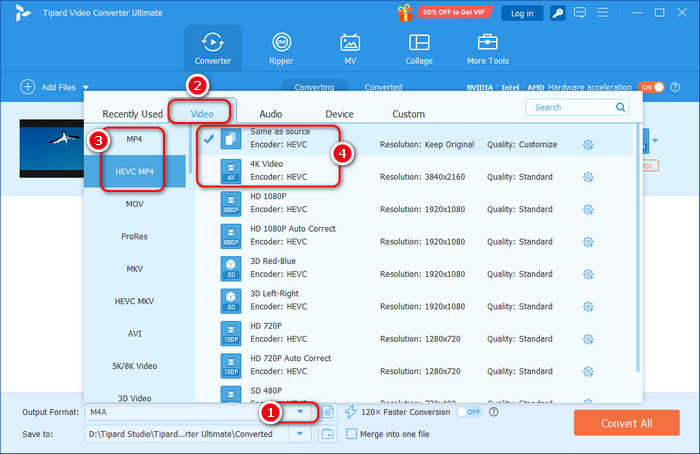Open settings gear for 4K Video preset
The height and width of the screenshot is (454, 700).
pos(588,177)
